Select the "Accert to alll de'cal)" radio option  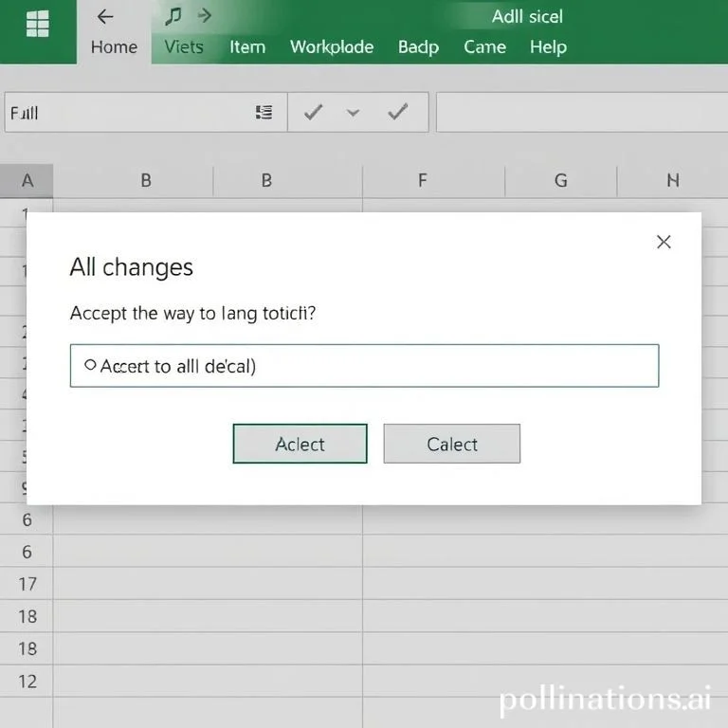[90, 365]
